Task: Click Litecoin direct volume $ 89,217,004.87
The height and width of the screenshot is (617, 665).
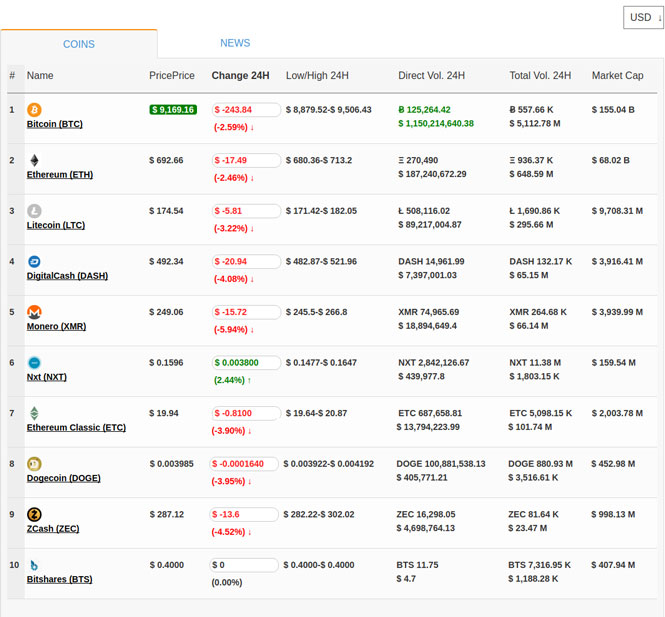Action: [430, 225]
